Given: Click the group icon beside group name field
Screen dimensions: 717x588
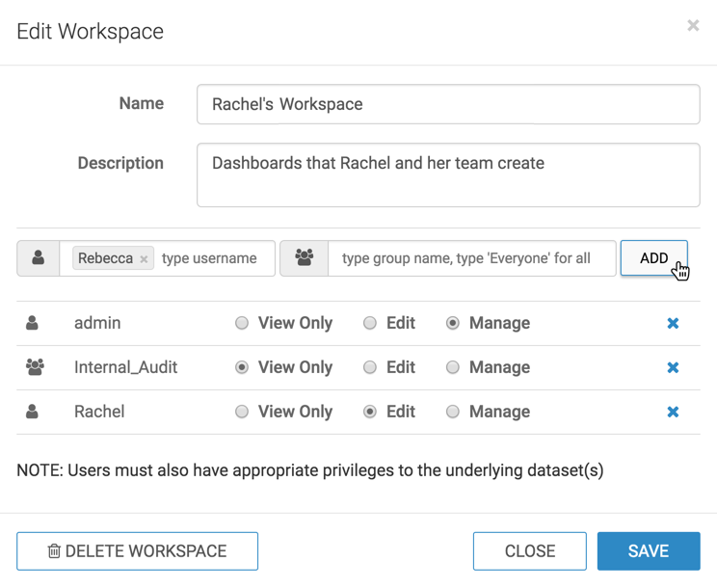Looking at the screenshot, I should coord(305,258).
